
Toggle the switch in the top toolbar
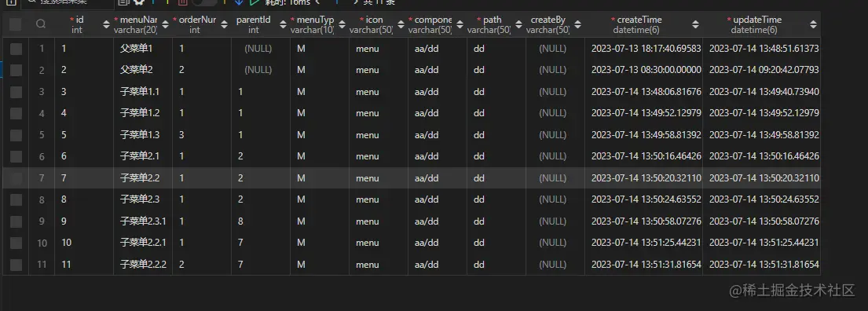[204, 2]
